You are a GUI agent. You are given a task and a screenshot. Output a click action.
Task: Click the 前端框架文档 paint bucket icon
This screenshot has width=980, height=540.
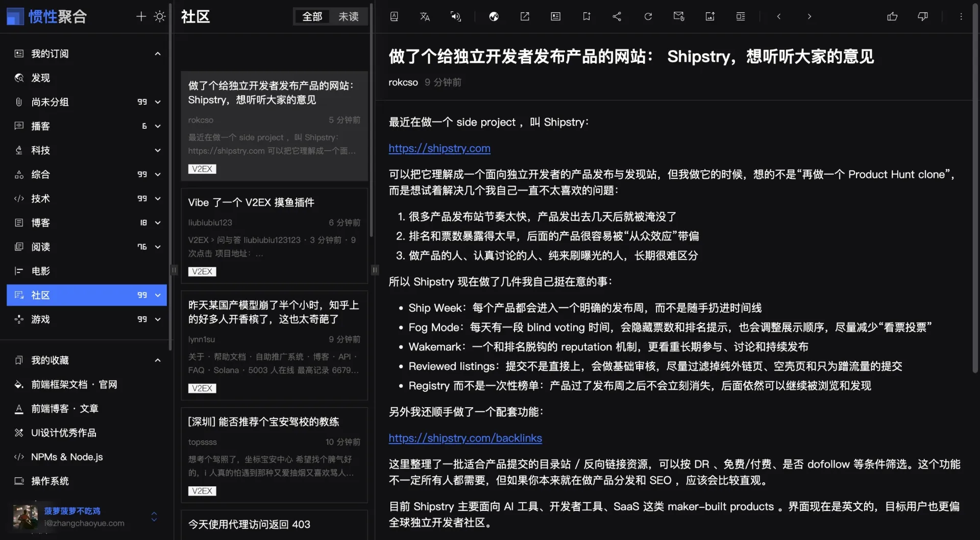(x=19, y=384)
